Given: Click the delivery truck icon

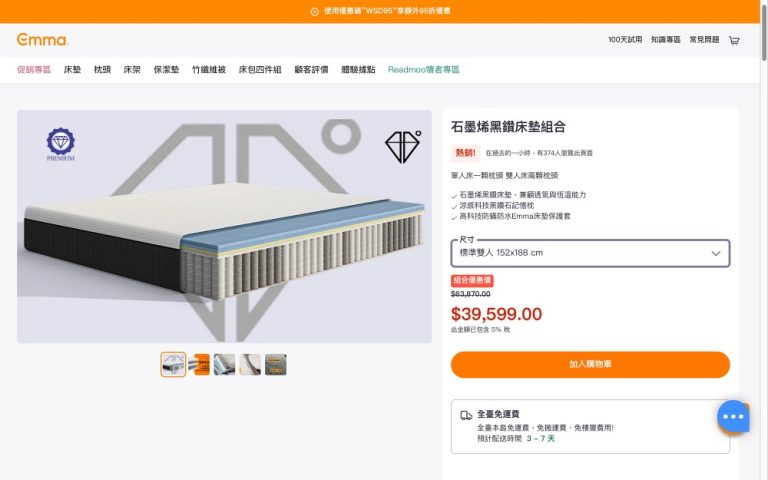Looking at the screenshot, I should (466, 415).
